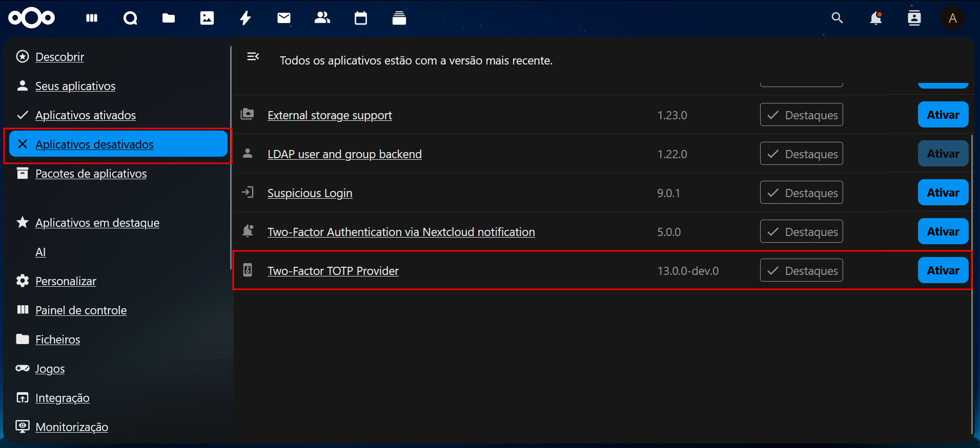Activate Suspicious Login with Ativar
The image size is (980, 448).
click(943, 193)
